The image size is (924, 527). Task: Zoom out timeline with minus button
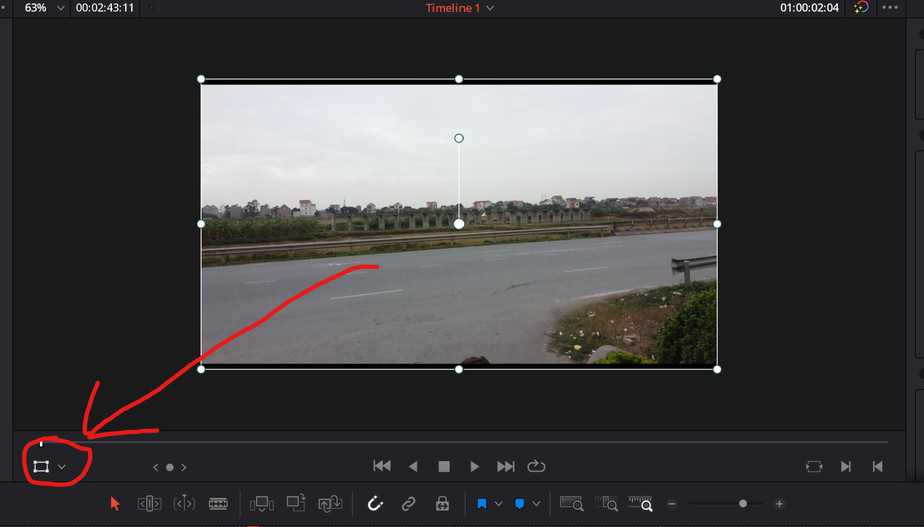[672, 504]
